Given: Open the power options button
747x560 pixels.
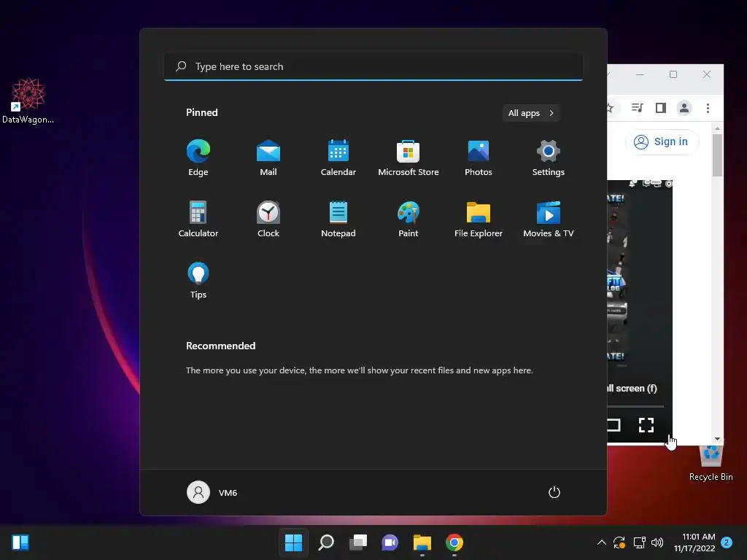Looking at the screenshot, I should [x=554, y=492].
